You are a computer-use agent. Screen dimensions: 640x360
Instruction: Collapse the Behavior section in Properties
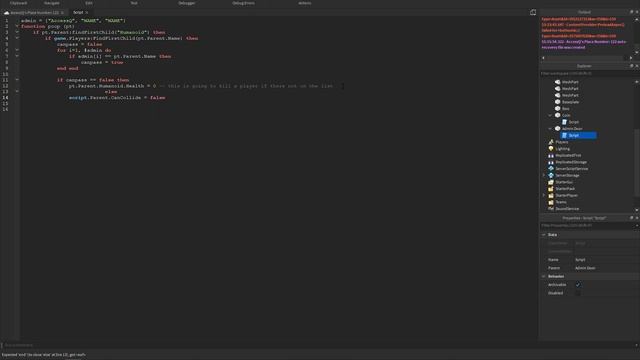pyautogui.click(x=544, y=276)
